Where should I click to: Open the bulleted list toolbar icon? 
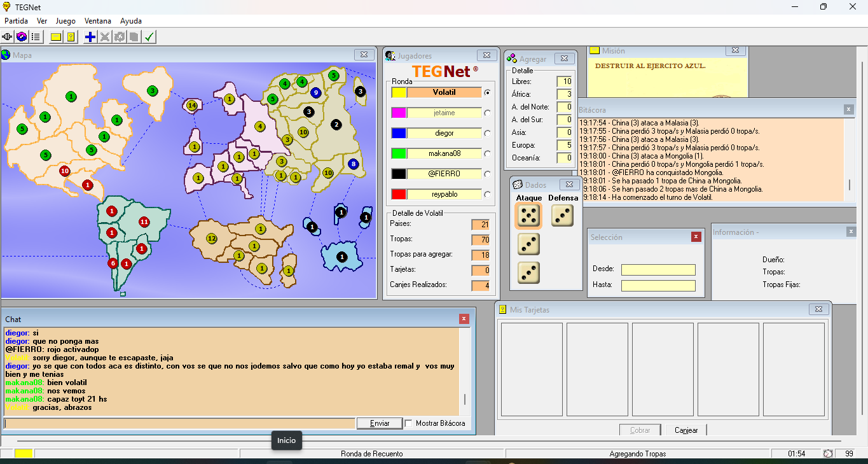click(x=36, y=37)
